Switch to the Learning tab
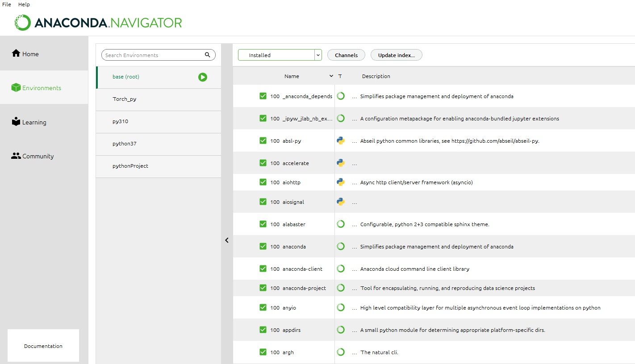This screenshot has height=364, width=635. pyautogui.click(x=44, y=122)
